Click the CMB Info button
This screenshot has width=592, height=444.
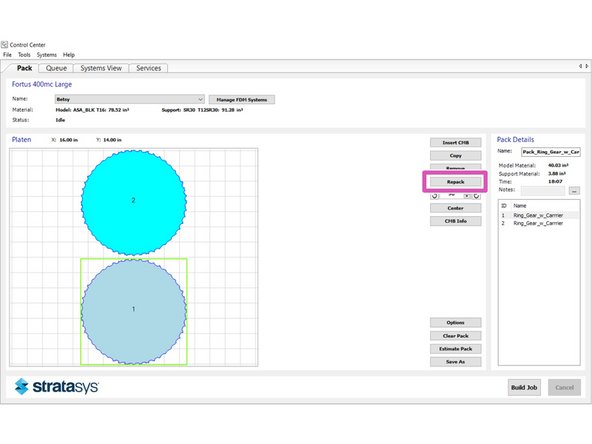(x=456, y=221)
